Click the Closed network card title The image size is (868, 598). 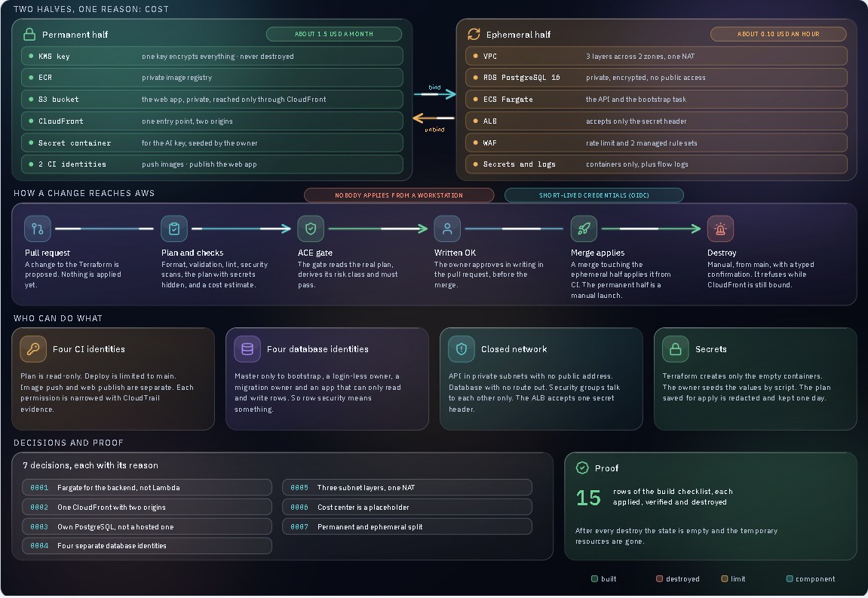[514, 349]
